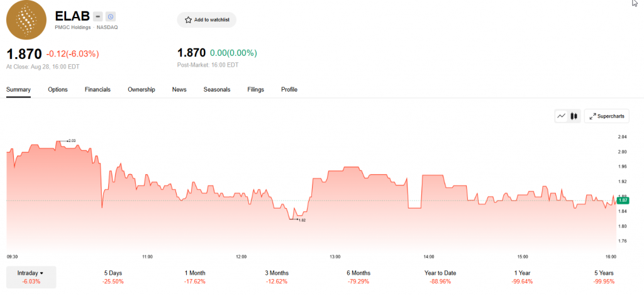Expand the Intraday range dropdown
The width and height of the screenshot is (644, 296).
tap(31, 277)
